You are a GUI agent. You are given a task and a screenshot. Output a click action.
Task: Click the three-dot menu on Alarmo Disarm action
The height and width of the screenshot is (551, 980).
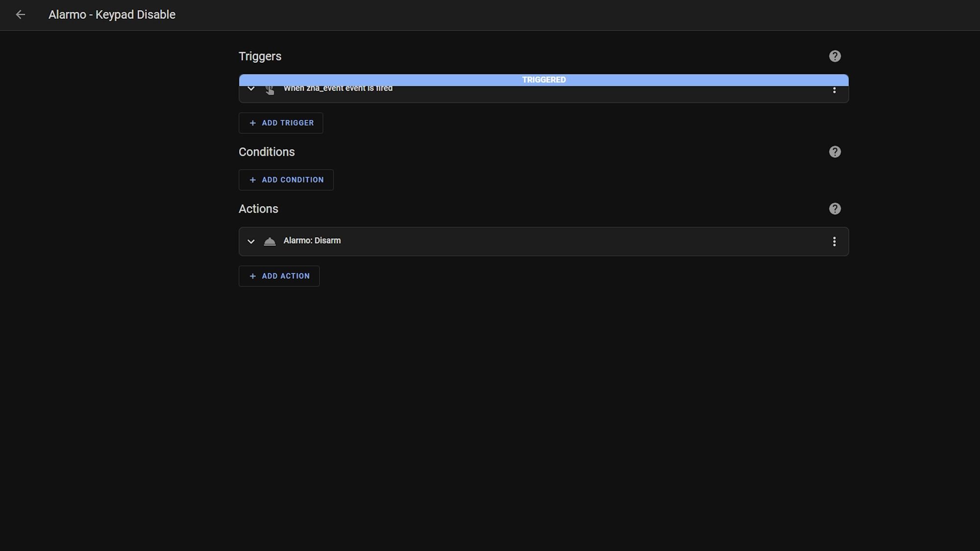pos(834,241)
